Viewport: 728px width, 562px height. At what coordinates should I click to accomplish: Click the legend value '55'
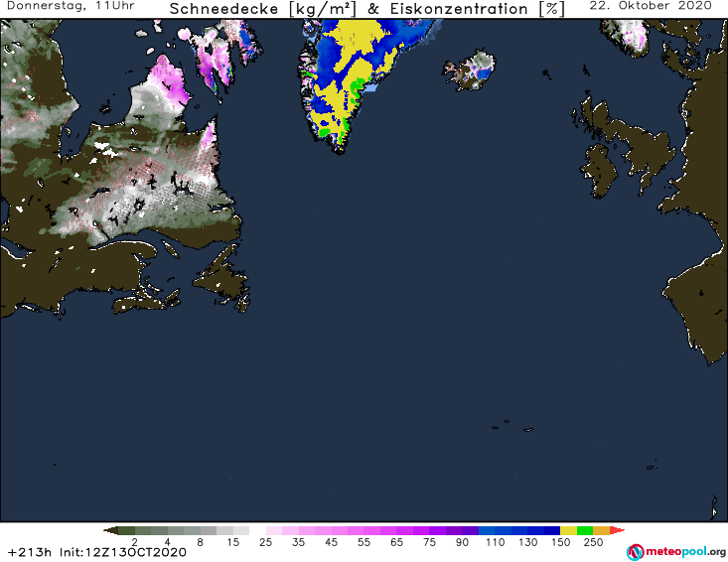(x=364, y=542)
